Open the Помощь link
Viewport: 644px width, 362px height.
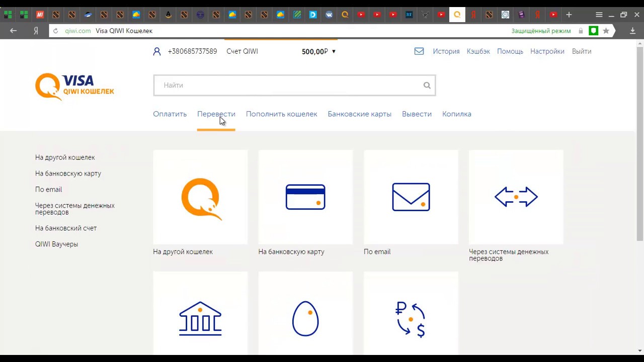pos(510,51)
